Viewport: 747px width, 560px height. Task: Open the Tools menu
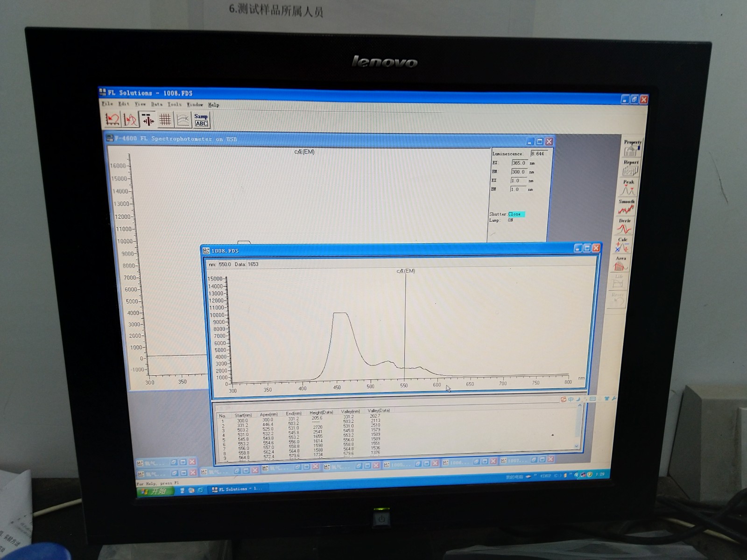(x=174, y=105)
